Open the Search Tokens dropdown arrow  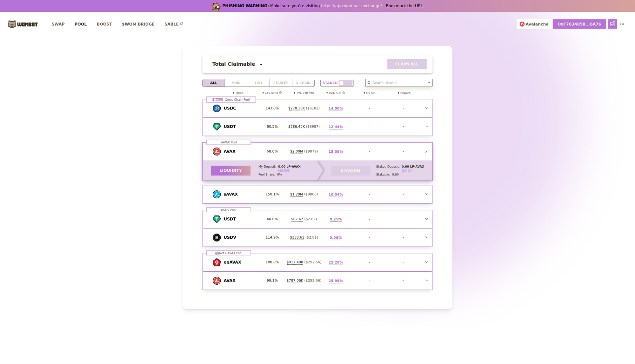429,83
